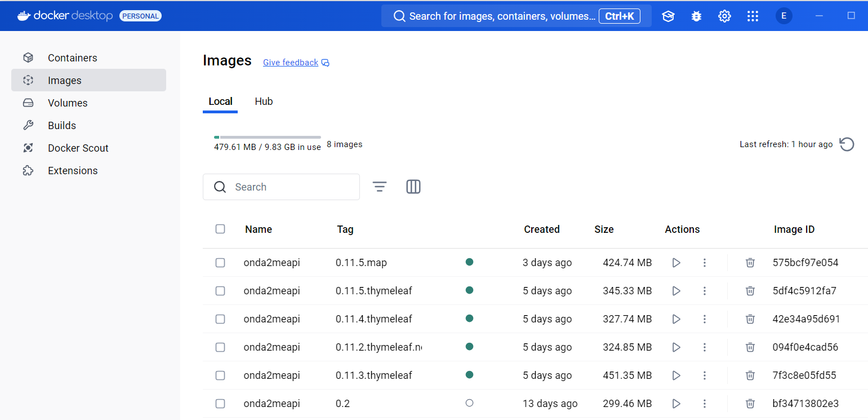Open the Troubleshoot bug icon
The width and height of the screenshot is (868, 420).
[x=696, y=16]
